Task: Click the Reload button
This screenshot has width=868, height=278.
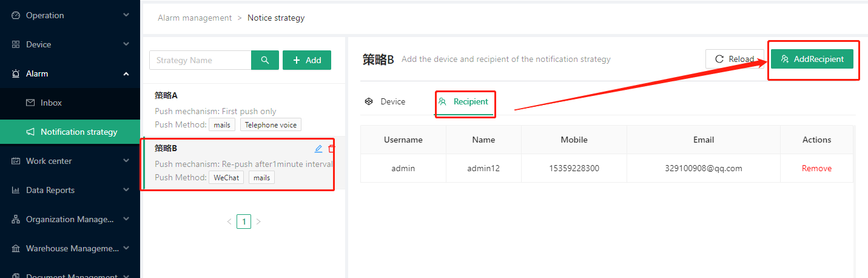Action: click(x=735, y=59)
